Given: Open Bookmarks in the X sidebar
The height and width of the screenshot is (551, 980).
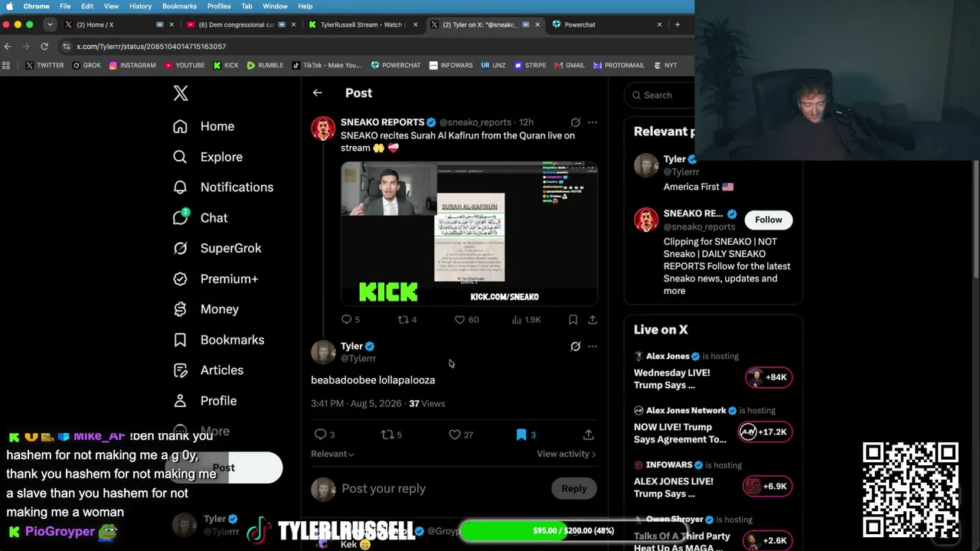Looking at the screenshot, I should pos(218,340).
